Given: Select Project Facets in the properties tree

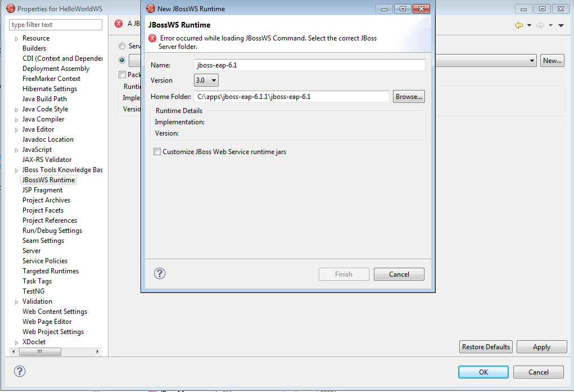Looking at the screenshot, I should (43, 210).
